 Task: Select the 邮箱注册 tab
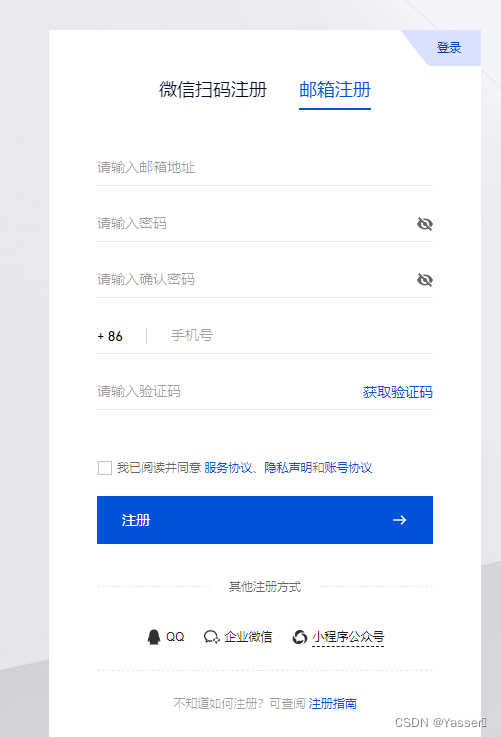tap(335, 89)
